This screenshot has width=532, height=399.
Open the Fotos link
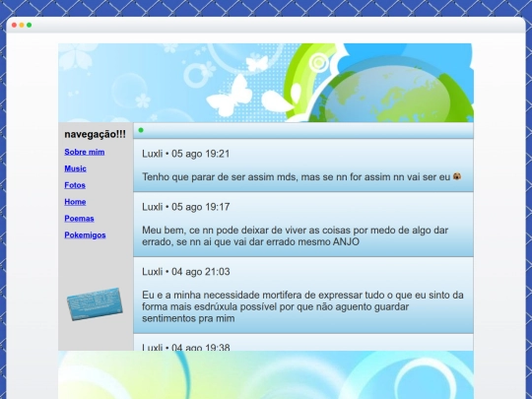tap(75, 185)
